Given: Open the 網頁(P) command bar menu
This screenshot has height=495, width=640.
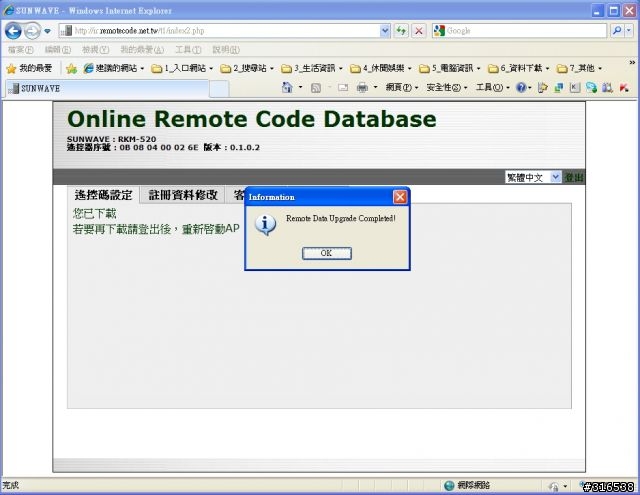Looking at the screenshot, I should pyautogui.click(x=402, y=87).
